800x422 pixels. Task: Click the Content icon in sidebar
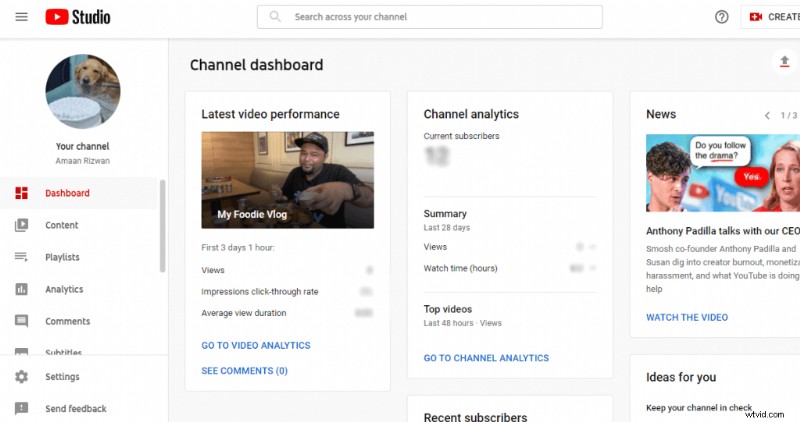point(21,225)
